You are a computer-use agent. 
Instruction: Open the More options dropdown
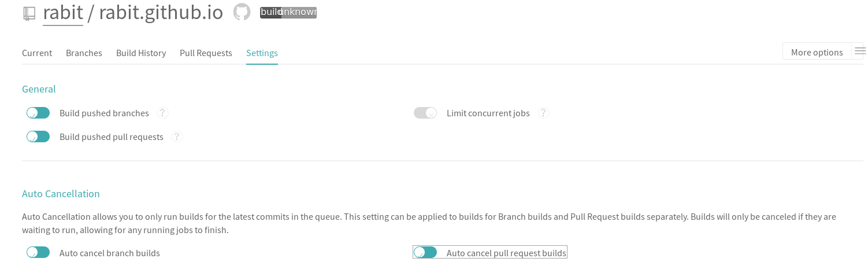pos(817,52)
